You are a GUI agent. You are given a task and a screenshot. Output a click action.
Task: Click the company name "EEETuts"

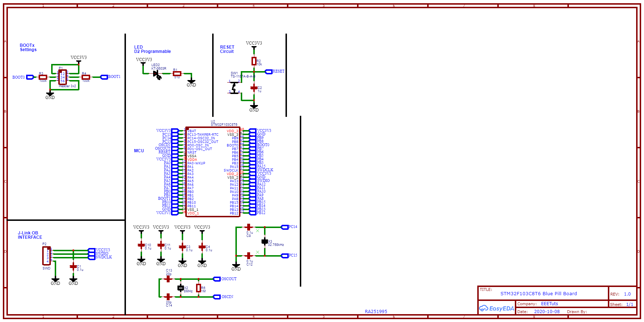tap(549, 304)
